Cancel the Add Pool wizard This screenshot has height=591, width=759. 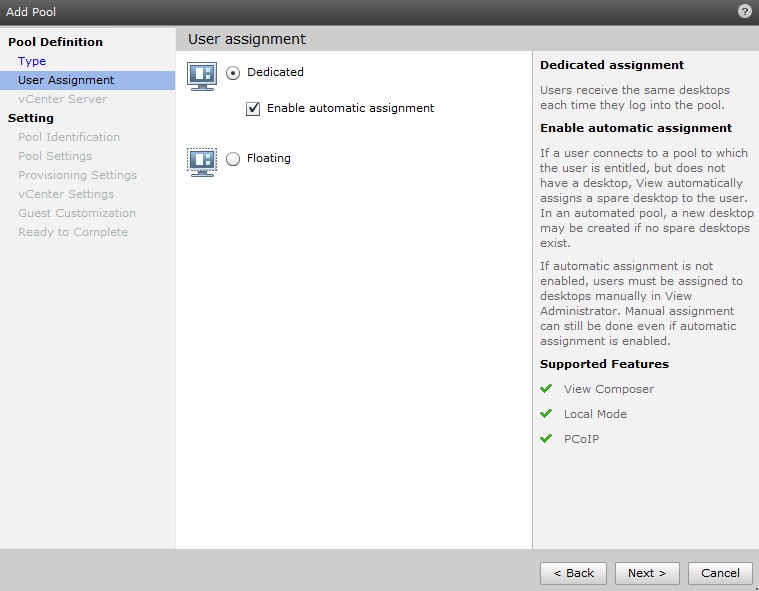point(720,573)
